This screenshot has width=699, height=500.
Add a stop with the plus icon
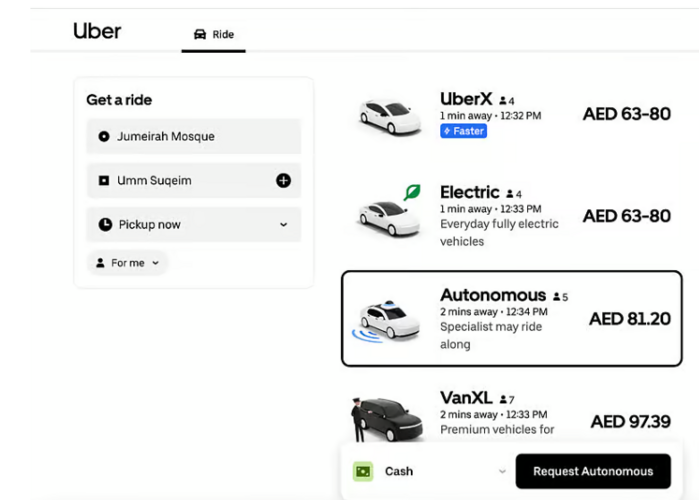pyautogui.click(x=284, y=180)
